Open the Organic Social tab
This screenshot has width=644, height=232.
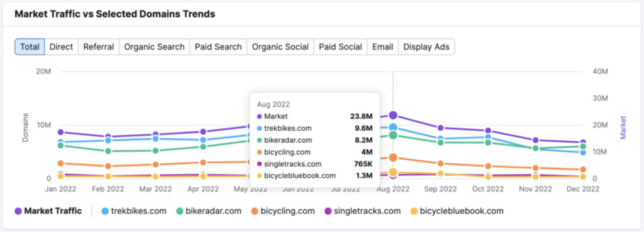point(280,47)
